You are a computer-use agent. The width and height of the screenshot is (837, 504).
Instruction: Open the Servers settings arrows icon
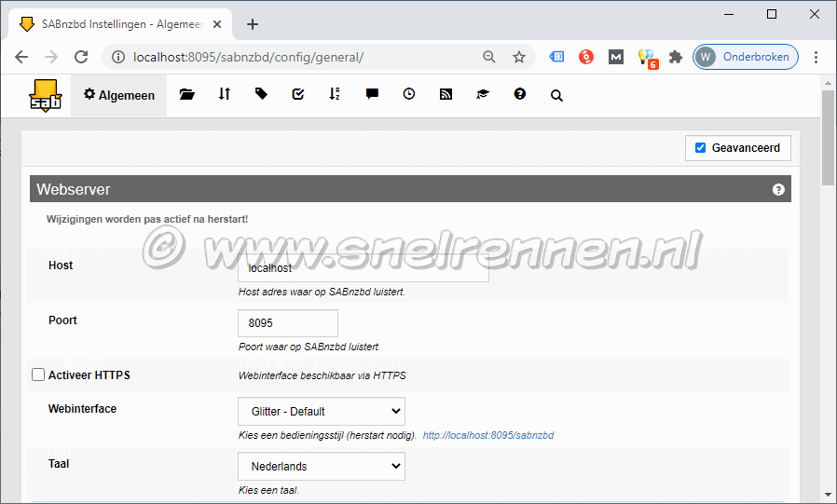pyautogui.click(x=225, y=94)
